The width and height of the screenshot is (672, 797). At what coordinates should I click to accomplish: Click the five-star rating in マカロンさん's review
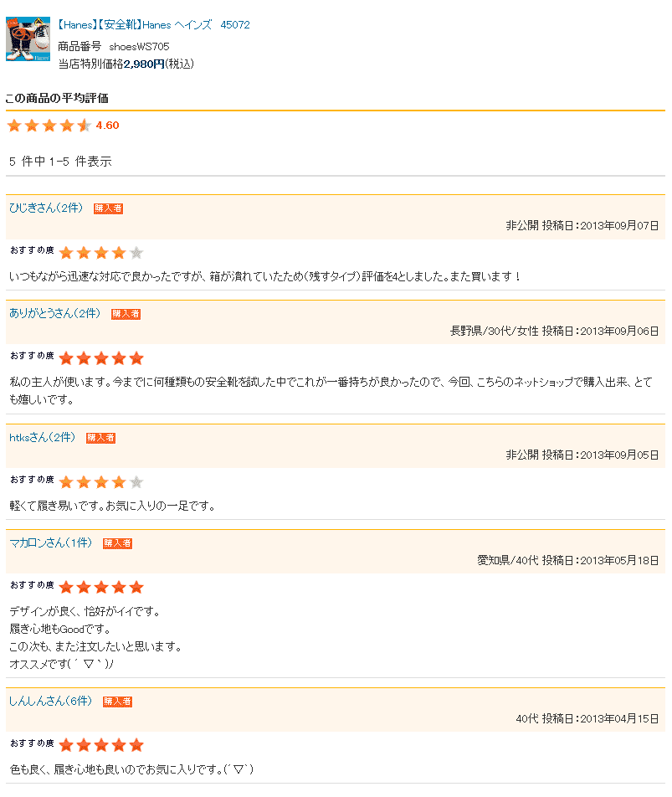101,588
